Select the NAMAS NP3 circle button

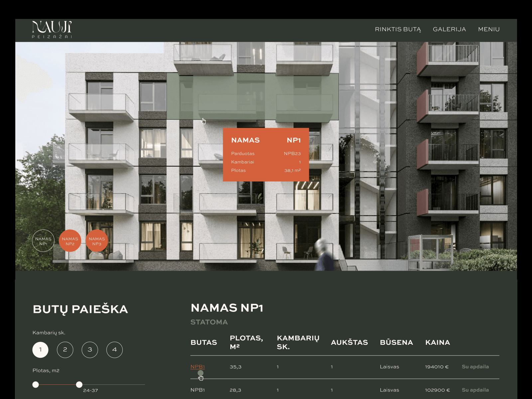click(97, 241)
